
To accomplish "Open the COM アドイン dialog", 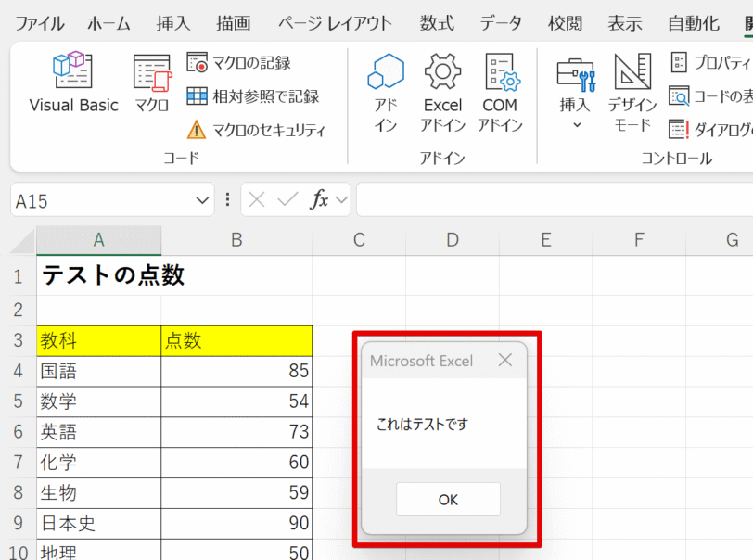I will point(500,93).
